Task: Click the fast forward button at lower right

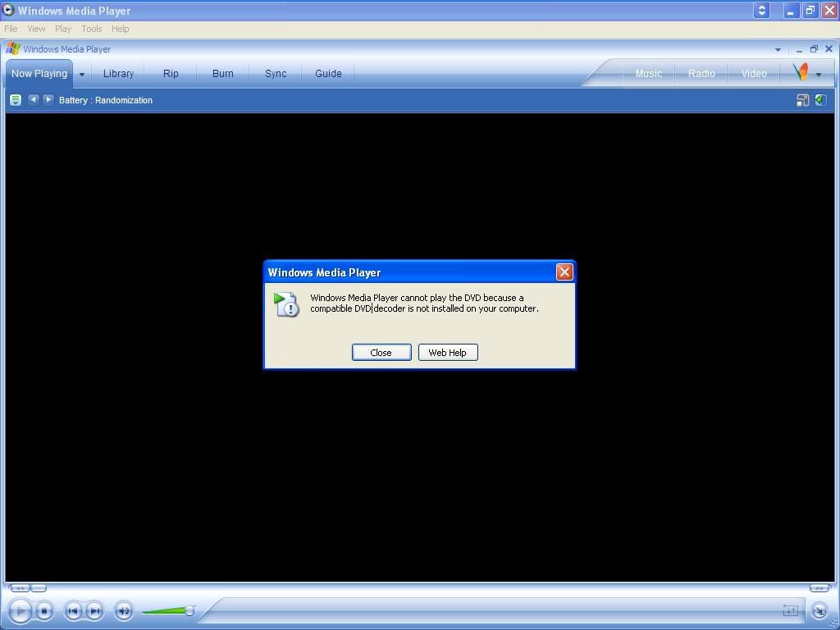Action: click(819, 588)
